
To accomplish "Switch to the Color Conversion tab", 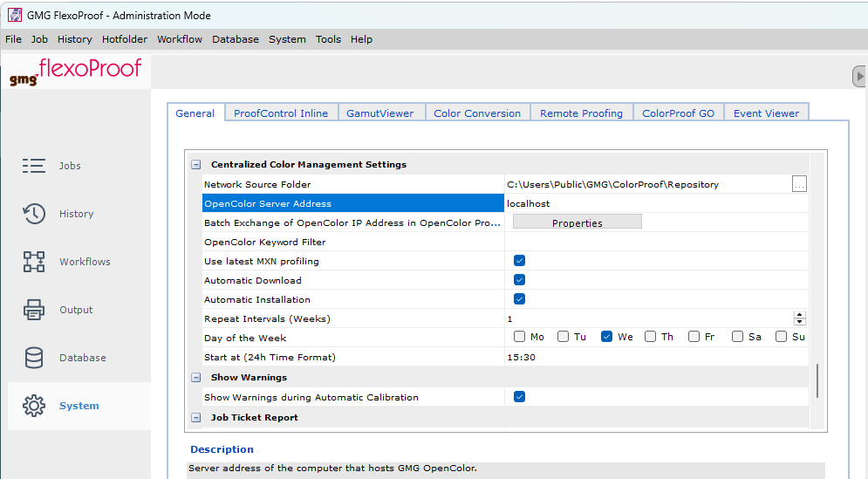I will [476, 113].
